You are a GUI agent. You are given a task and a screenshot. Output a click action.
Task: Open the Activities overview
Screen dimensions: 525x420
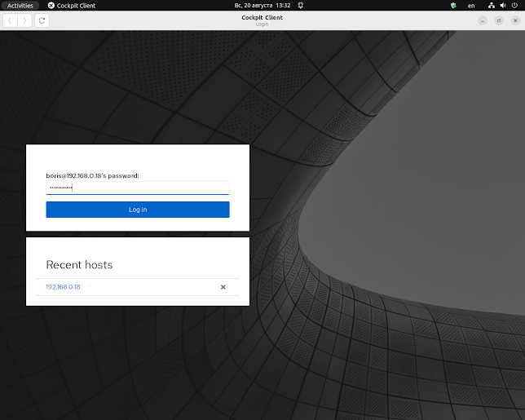20,6
